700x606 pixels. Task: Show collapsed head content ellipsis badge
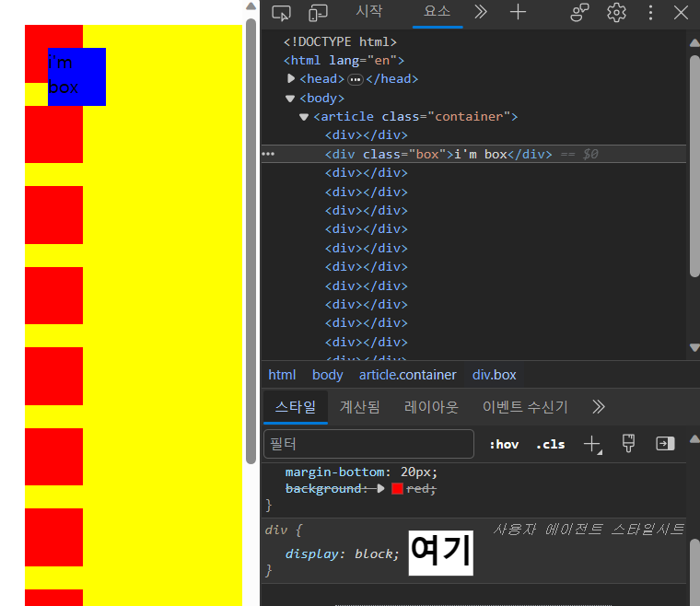356,79
